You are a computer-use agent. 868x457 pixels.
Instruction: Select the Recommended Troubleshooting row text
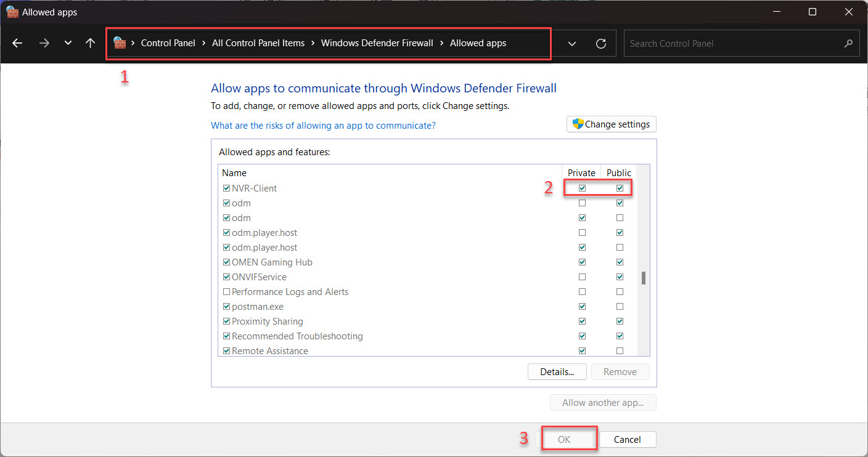coord(297,336)
